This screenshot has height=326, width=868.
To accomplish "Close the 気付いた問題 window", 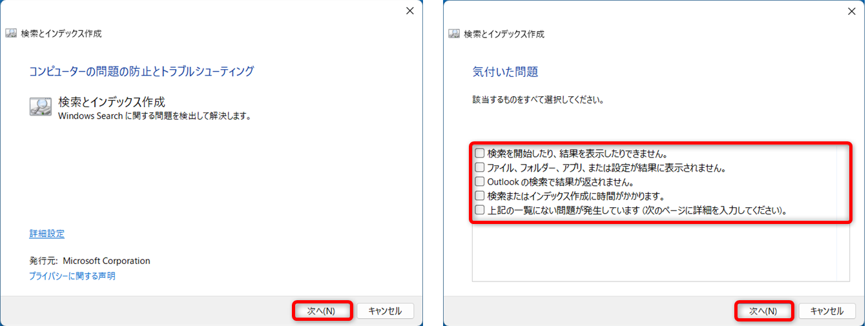I will pos(851,10).
